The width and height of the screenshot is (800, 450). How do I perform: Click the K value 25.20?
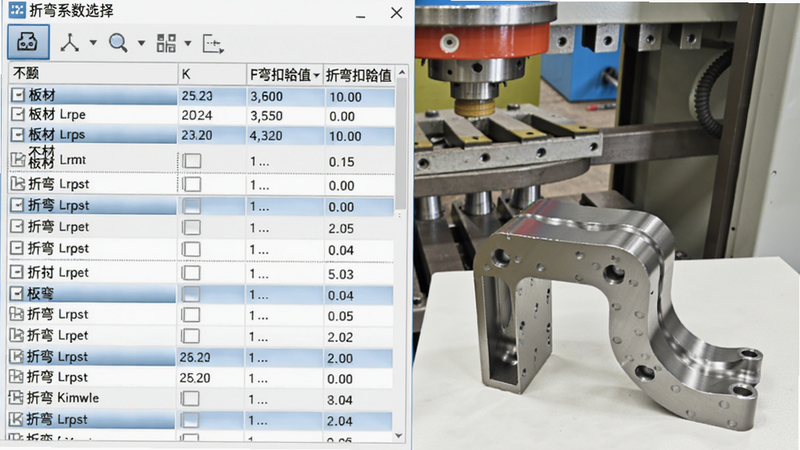click(195, 378)
